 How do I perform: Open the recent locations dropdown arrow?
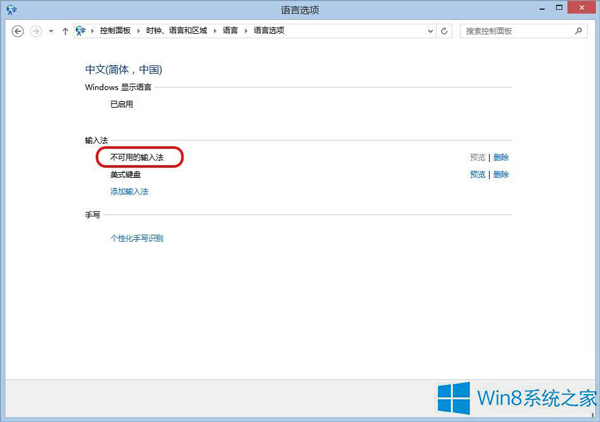point(51,31)
